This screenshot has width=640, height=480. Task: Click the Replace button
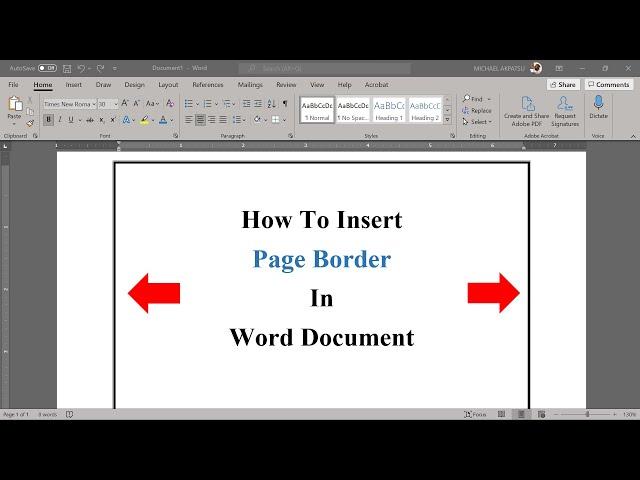(477, 110)
